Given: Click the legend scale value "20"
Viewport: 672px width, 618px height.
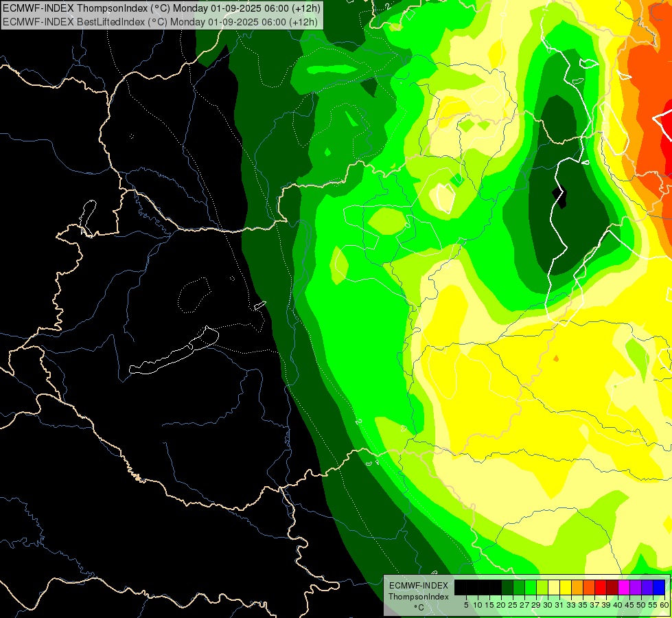Looking at the screenshot, I should (501, 605).
